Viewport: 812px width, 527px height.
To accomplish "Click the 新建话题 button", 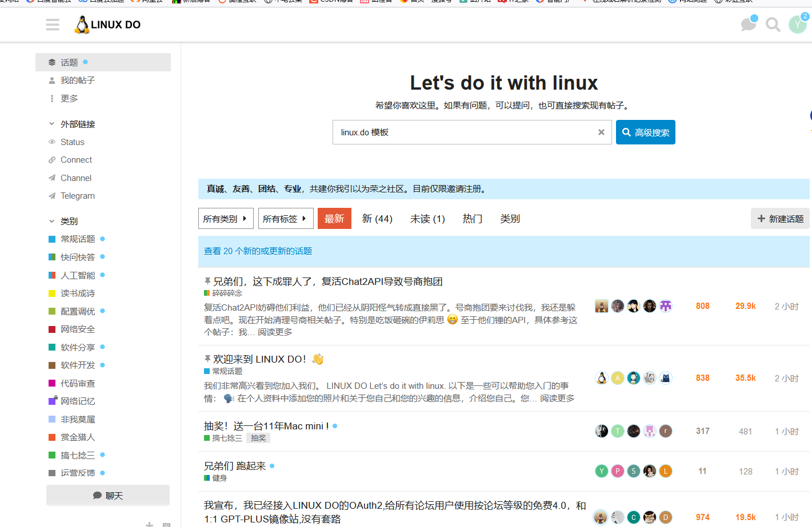I will click(x=780, y=219).
